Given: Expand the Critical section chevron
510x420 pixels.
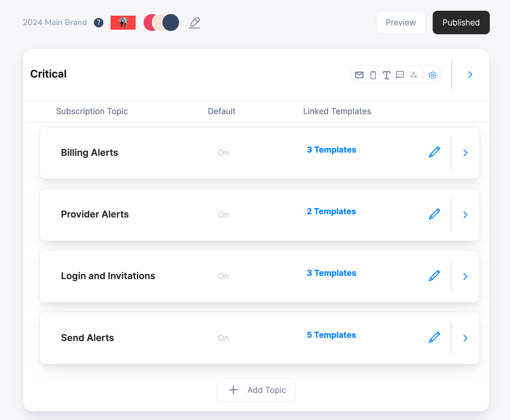Looking at the screenshot, I should point(470,75).
